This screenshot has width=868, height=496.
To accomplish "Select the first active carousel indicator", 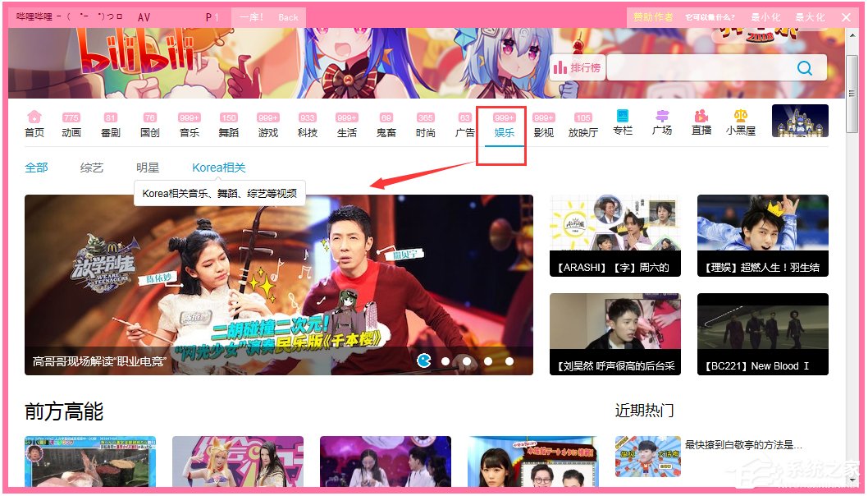I will point(424,361).
